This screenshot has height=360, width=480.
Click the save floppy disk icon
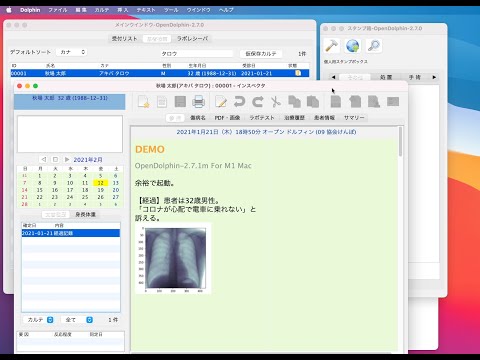coord(180,102)
